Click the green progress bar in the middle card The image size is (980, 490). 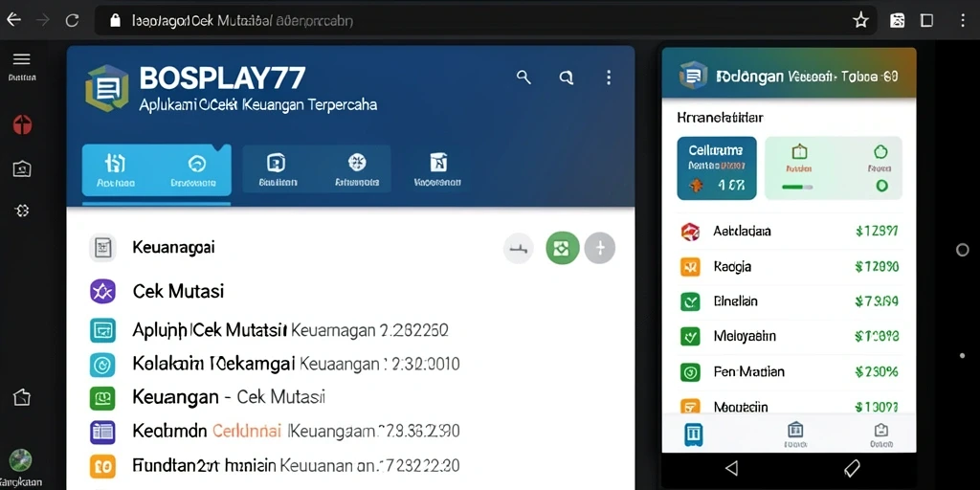click(797, 187)
